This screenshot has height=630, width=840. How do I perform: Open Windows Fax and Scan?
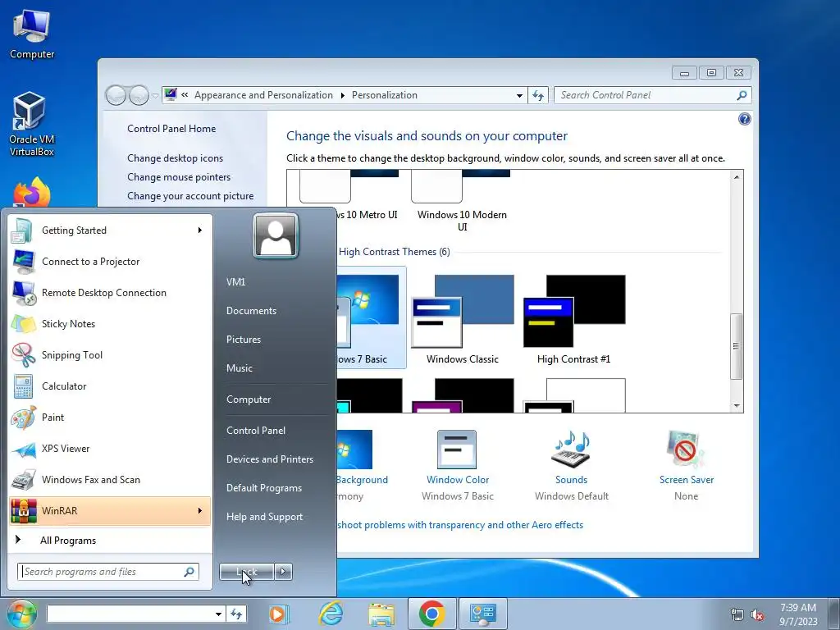(x=109, y=479)
